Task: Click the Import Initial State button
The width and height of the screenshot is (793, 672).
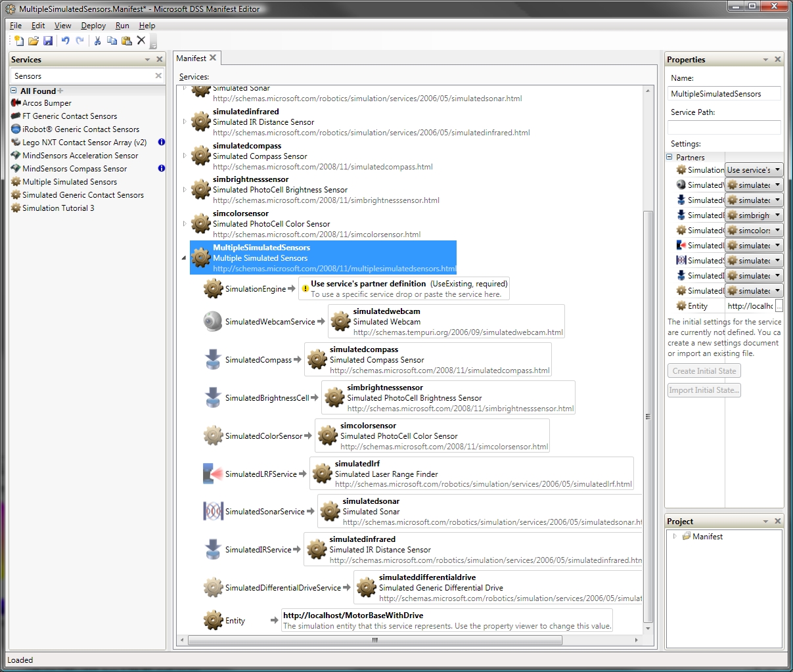Action: [704, 390]
